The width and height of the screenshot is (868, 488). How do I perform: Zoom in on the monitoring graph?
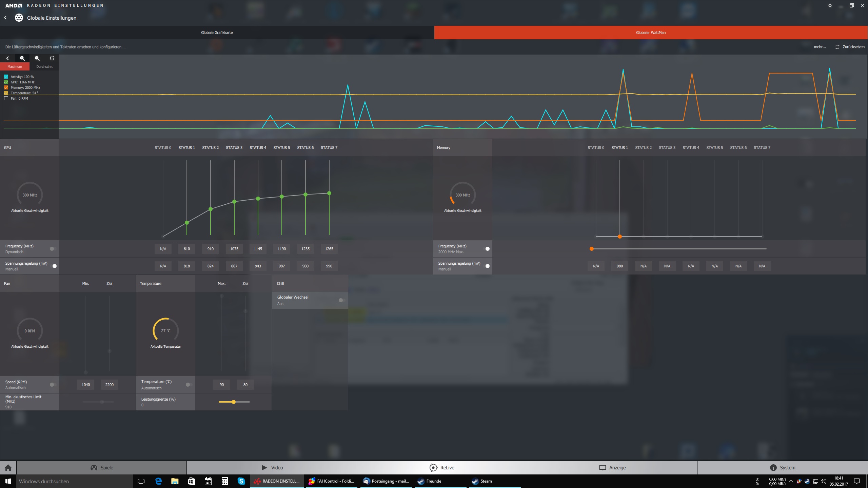click(22, 58)
